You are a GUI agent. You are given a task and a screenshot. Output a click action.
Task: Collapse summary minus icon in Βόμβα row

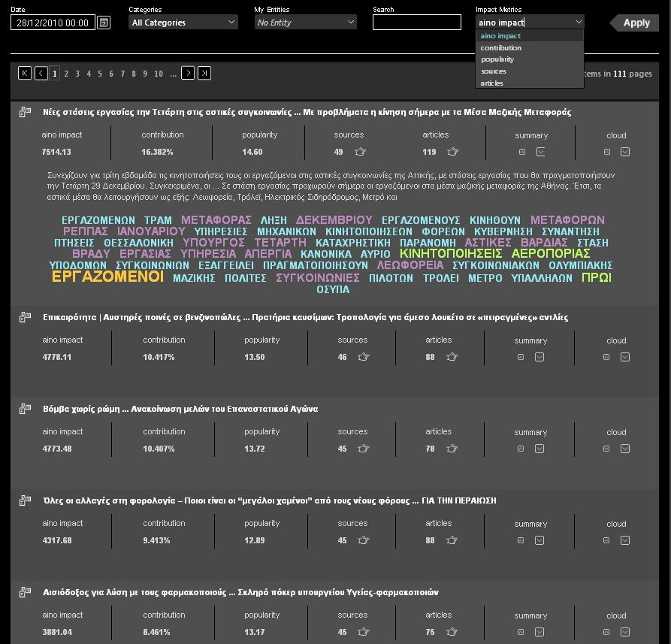coord(521,449)
